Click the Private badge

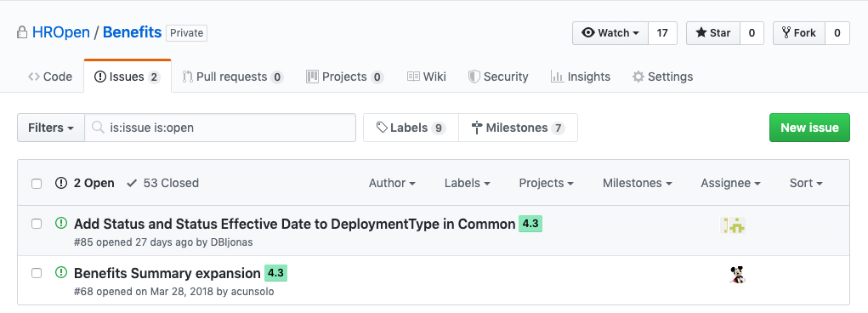coord(186,32)
